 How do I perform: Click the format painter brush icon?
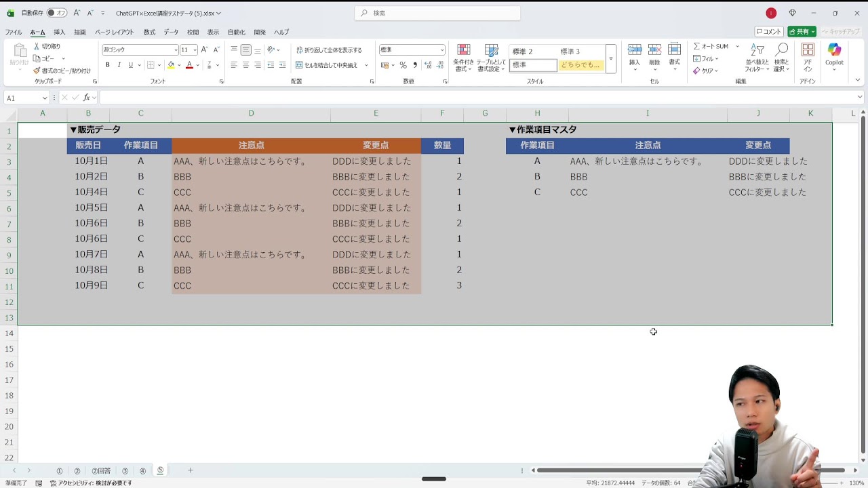tap(37, 70)
